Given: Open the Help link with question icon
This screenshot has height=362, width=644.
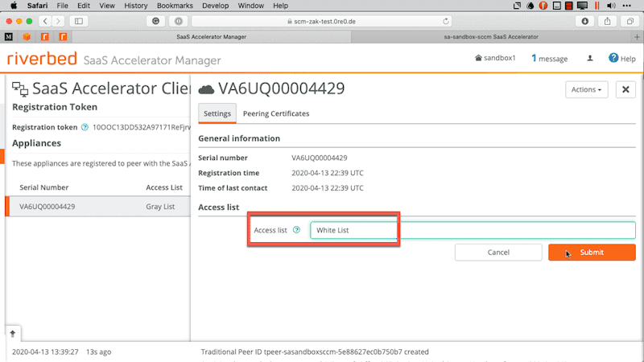Looking at the screenshot, I should click(621, 58).
